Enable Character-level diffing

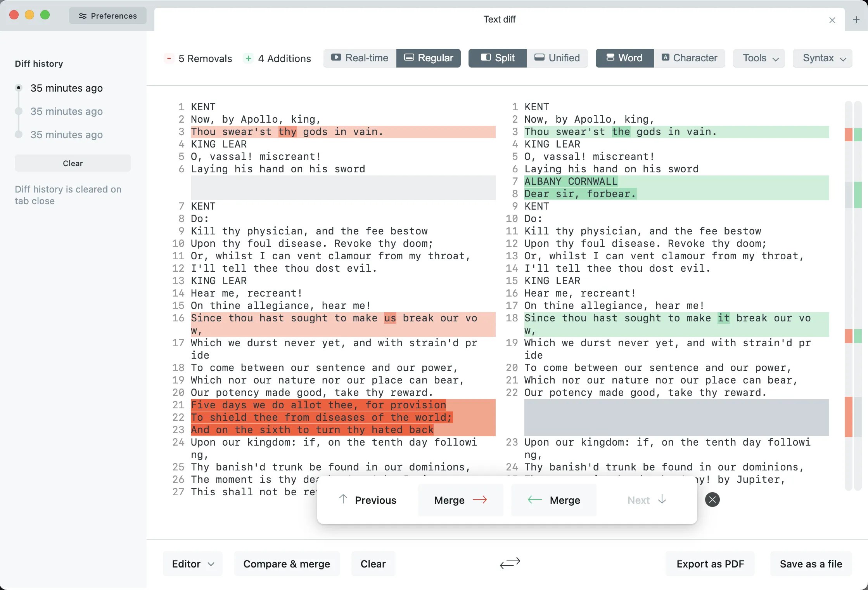(689, 58)
